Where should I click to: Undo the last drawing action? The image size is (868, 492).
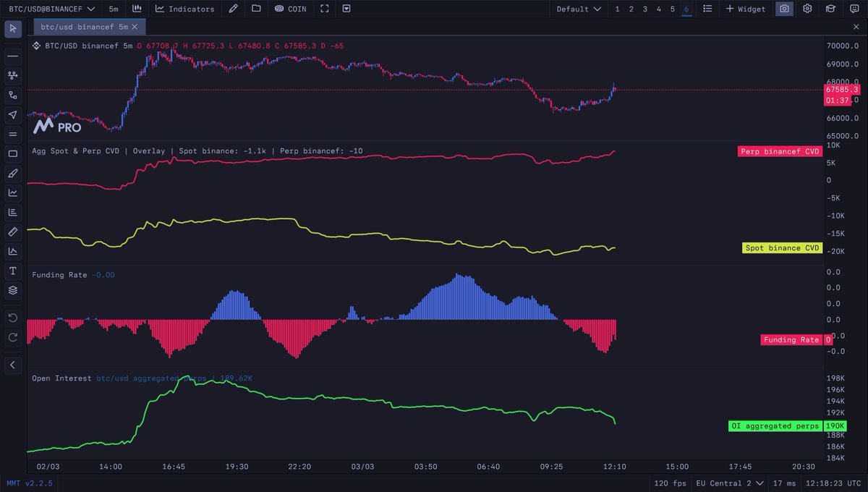(x=13, y=318)
